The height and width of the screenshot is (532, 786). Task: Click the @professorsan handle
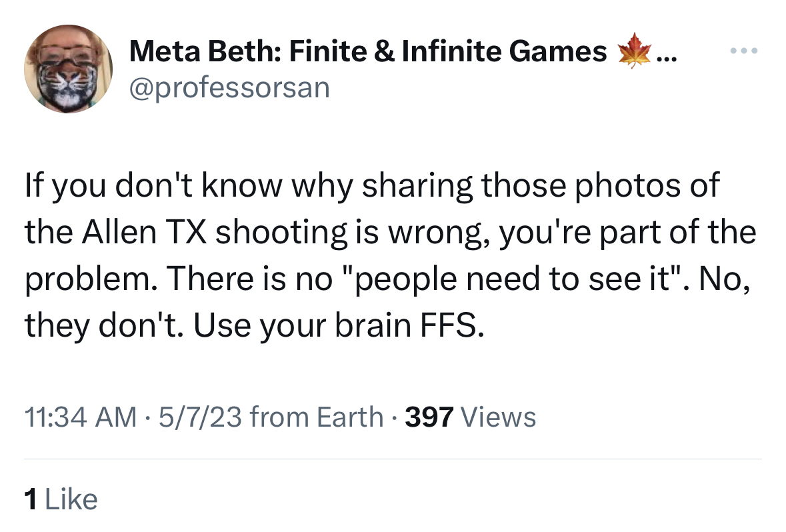tap(229, 87)
